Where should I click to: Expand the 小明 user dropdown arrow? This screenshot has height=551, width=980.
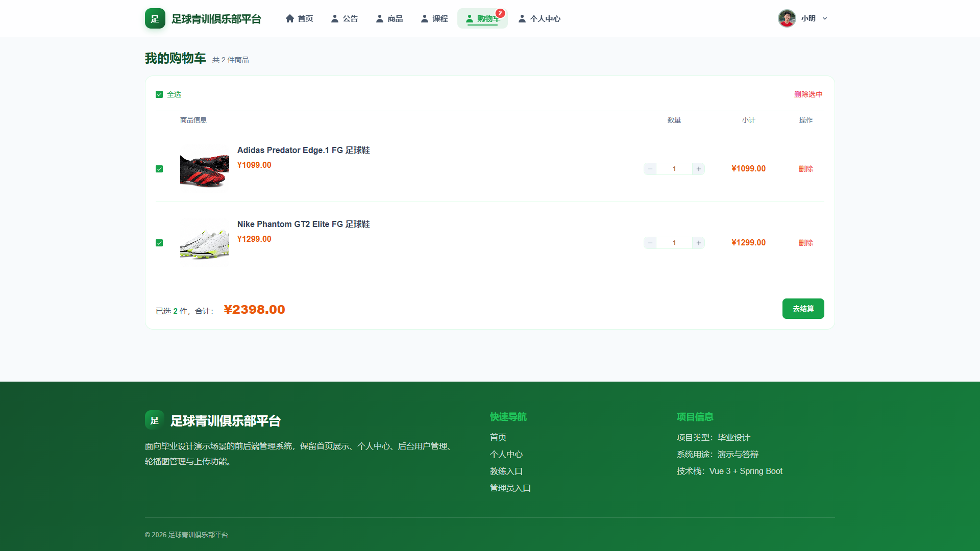[x=825, y=18]
